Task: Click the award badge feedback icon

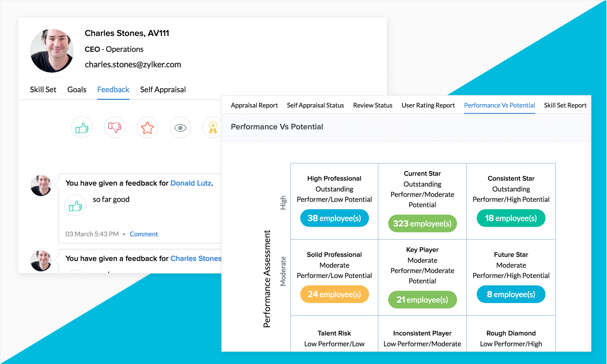Action: pyautogui.click(x=213, y=127)
